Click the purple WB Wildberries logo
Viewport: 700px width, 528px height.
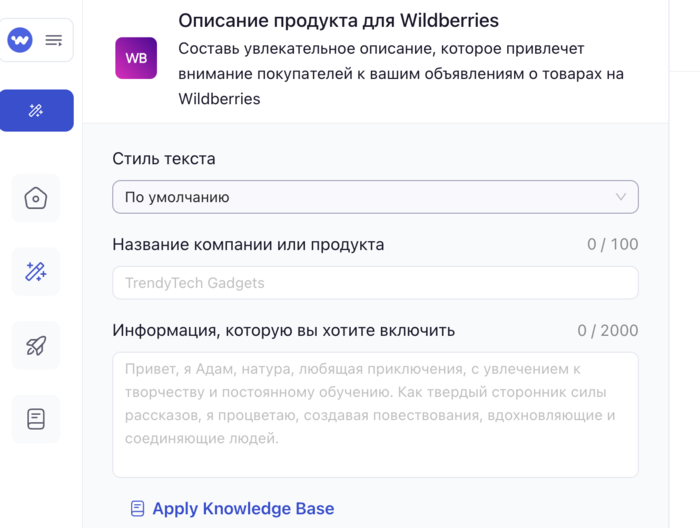(136, 58)
